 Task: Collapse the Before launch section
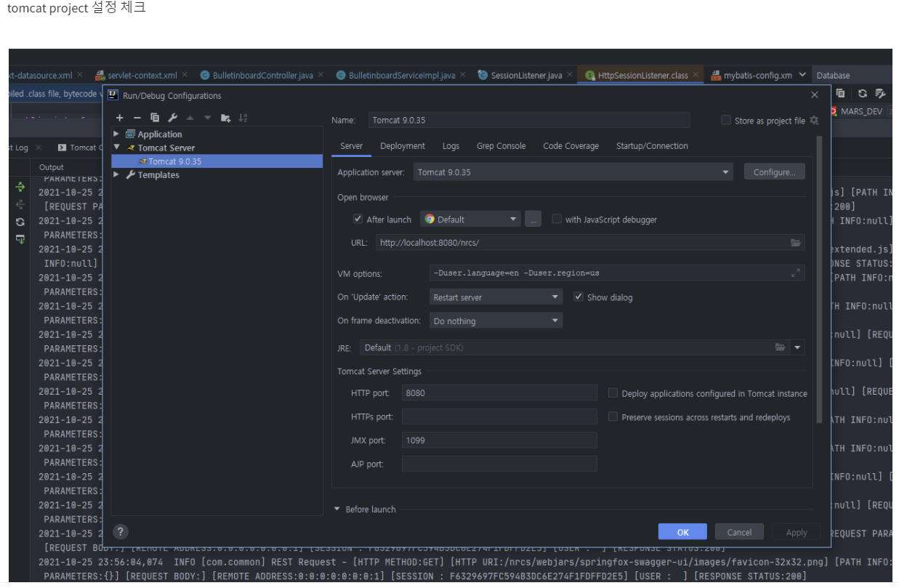click(x=337, y=510)
